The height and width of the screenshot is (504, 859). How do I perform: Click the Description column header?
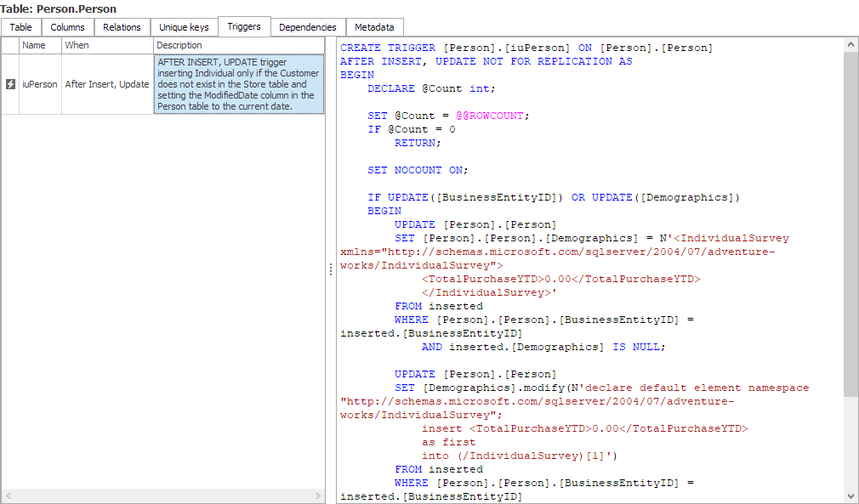tap(238, 45)
